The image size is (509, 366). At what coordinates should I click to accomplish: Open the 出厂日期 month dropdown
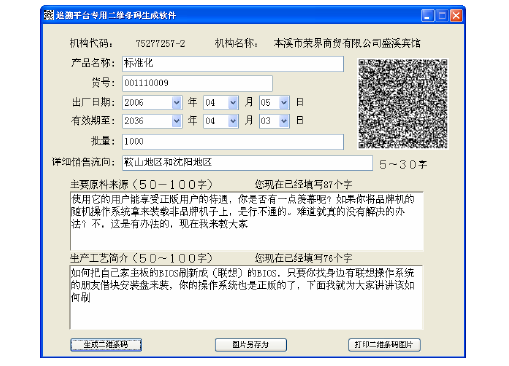coord(233,103)
